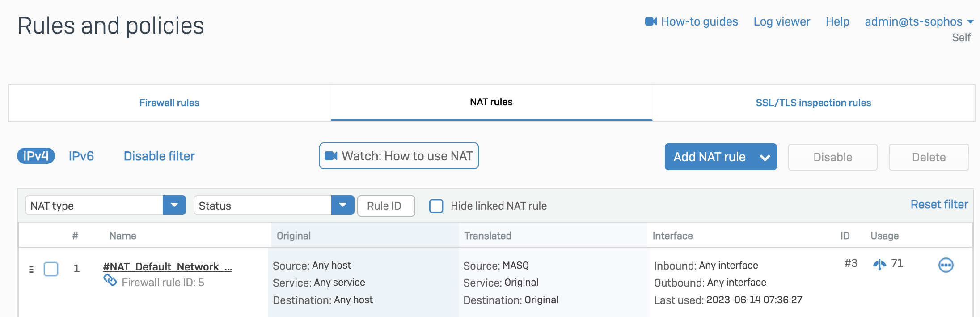Viewport: 980px width, 317px height.
Task: Click the Reset filter link
Action: 939,205
